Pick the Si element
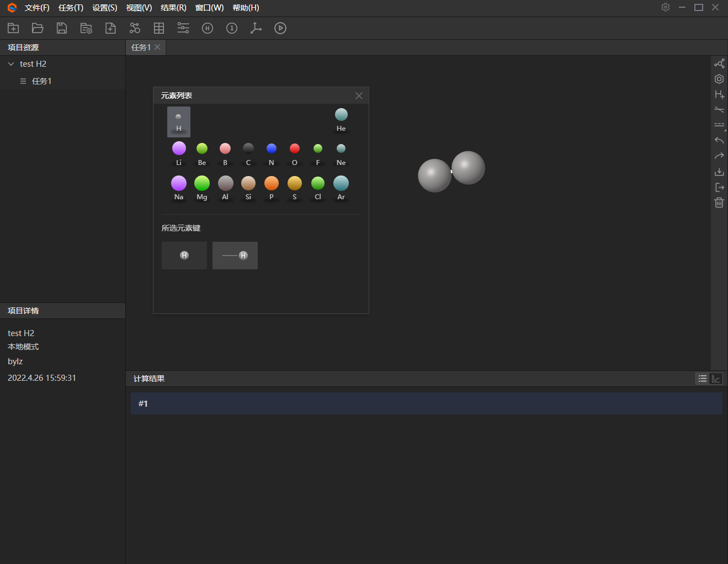 248,188
